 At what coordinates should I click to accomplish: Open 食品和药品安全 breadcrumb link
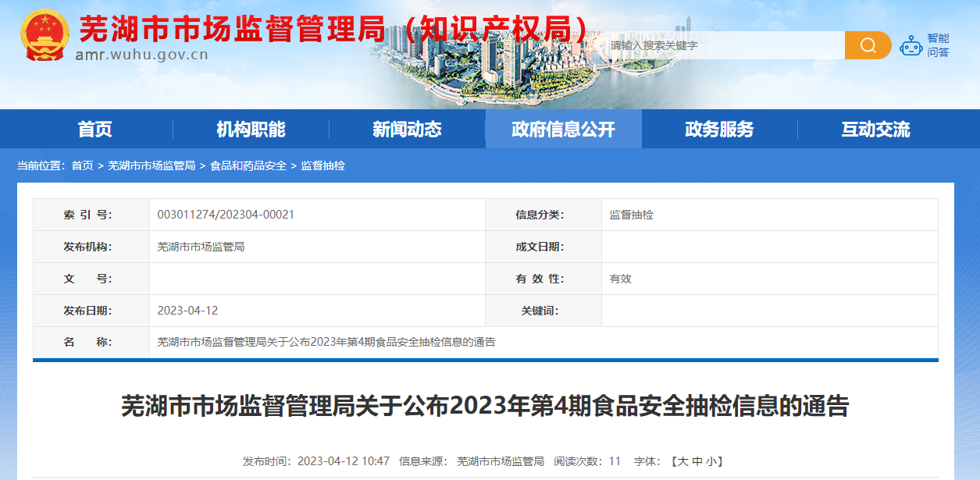pos(248,165)
